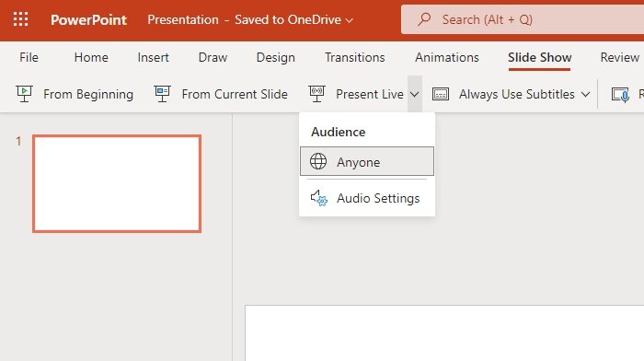Go to the Design tab
Viewport: 644px width, 361px height.
tap(276, 57)
